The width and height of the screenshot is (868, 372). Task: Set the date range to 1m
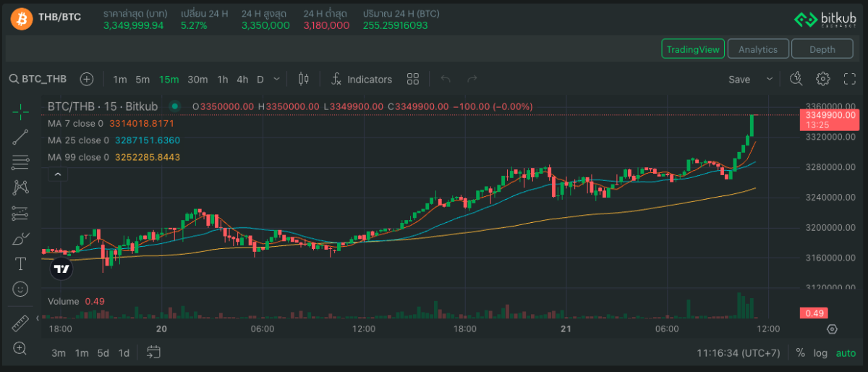[x=82, y=353]
